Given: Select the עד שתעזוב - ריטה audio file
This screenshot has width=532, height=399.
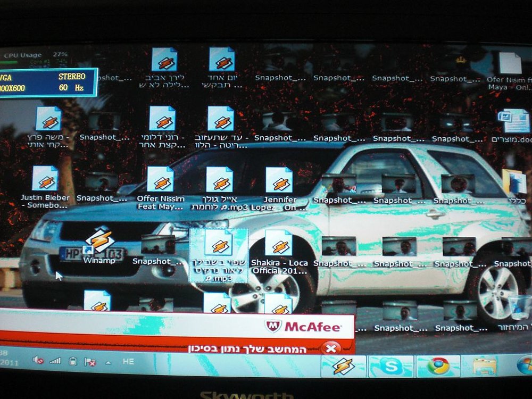Looking at the screenshot, I should [x=221, y=128].
